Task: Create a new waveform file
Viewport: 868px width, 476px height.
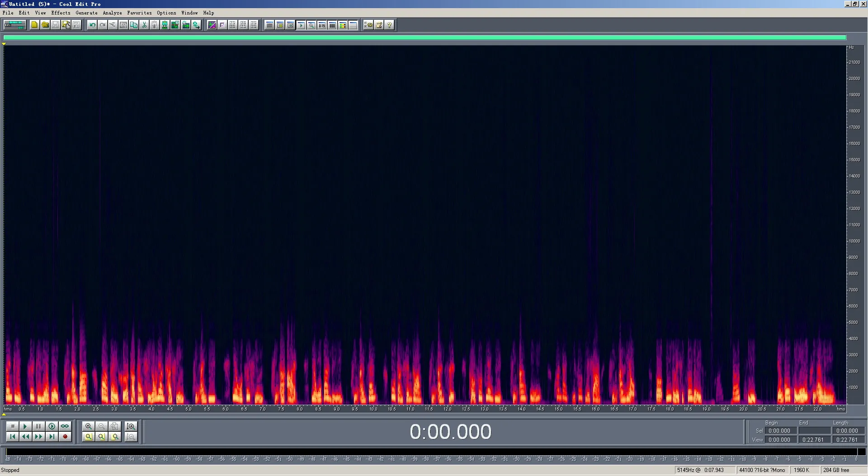Action: (x=34, y=25)
